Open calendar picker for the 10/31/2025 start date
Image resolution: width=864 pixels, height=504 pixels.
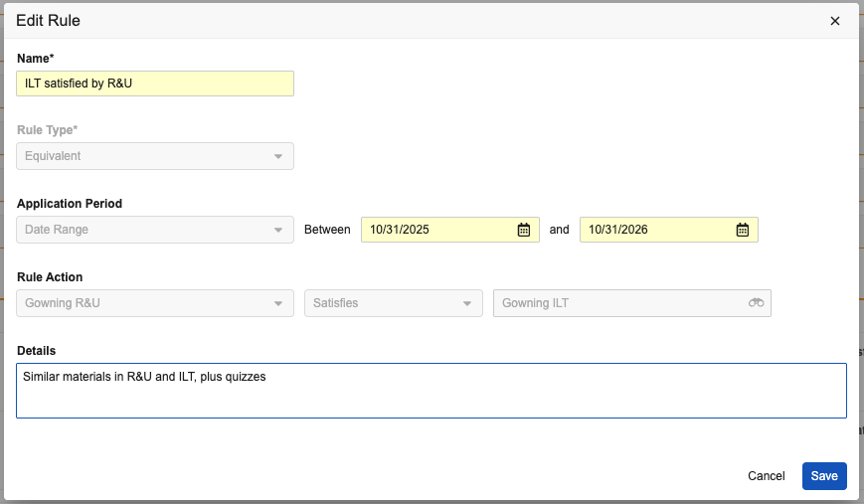(523, 230)
